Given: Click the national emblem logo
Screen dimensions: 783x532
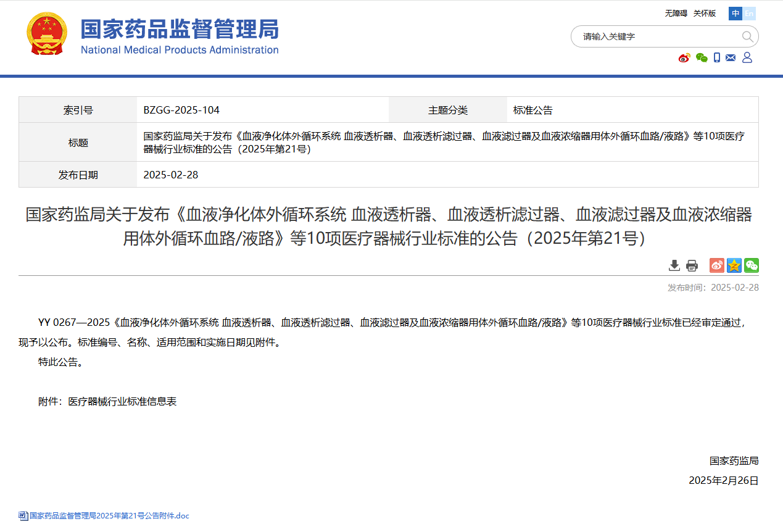Looking at the screenshot, I should [47, 34].
